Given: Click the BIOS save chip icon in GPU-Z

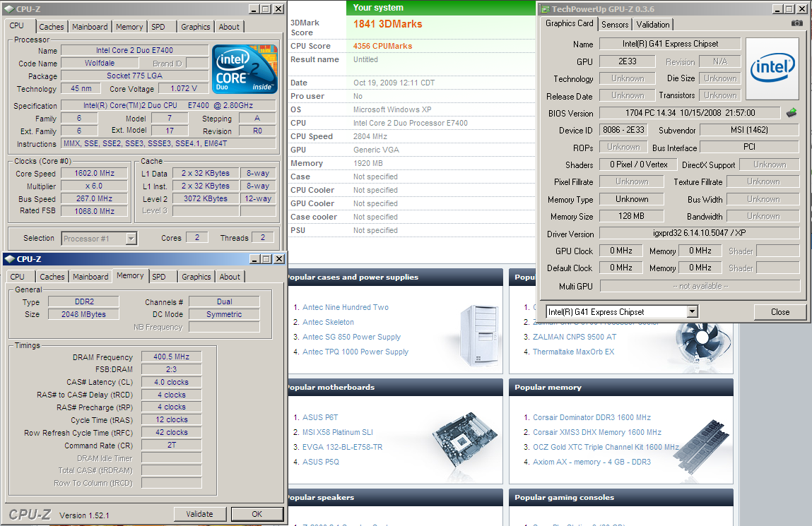Looking at the screenshot, I should [x=792, y=113].
